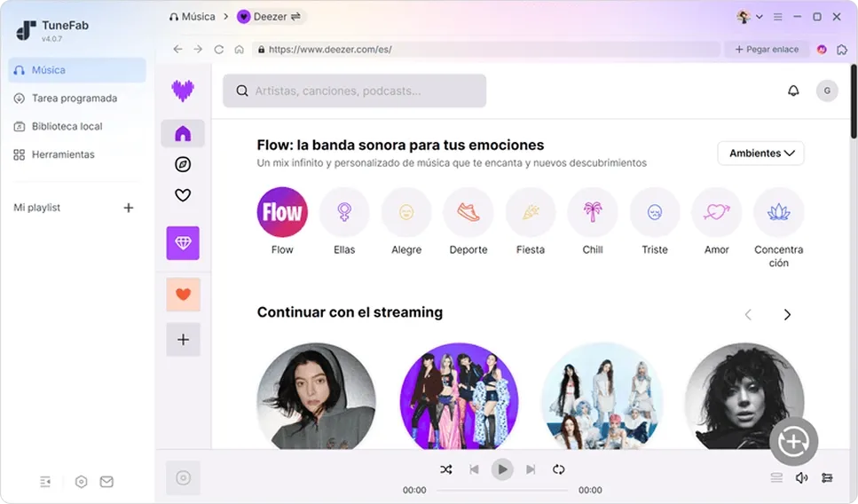Open notifications bell icon
This screenshot has width=858, height=504.
pyautogui.click(x=793, y=91)
